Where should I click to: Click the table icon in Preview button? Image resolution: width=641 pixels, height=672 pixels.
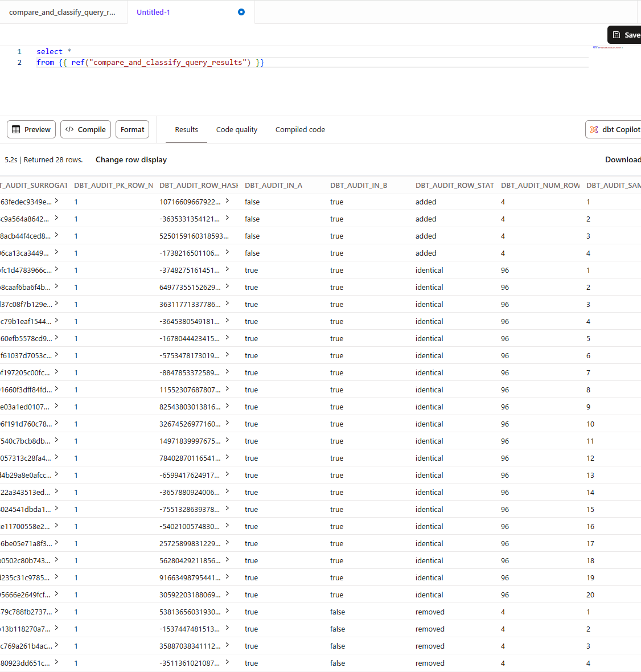click(16, 129)
